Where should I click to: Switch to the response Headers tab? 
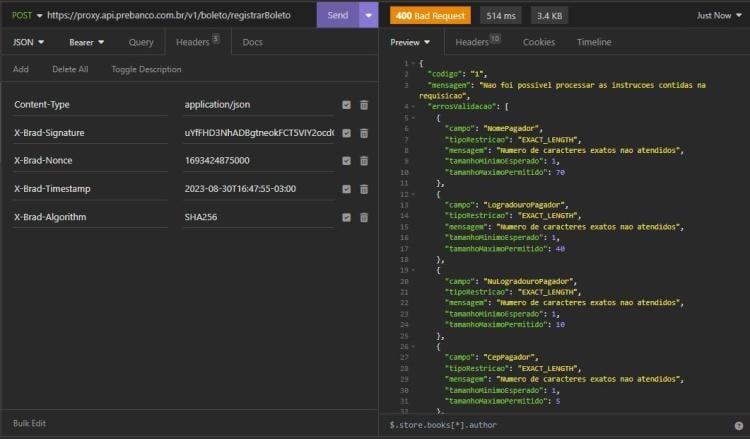(477, 42)
